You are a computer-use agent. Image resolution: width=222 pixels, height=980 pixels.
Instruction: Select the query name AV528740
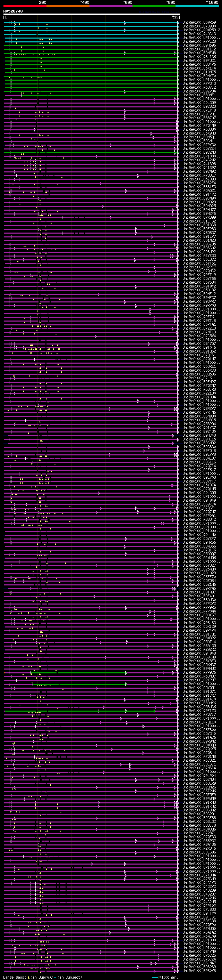click(13, 11)
